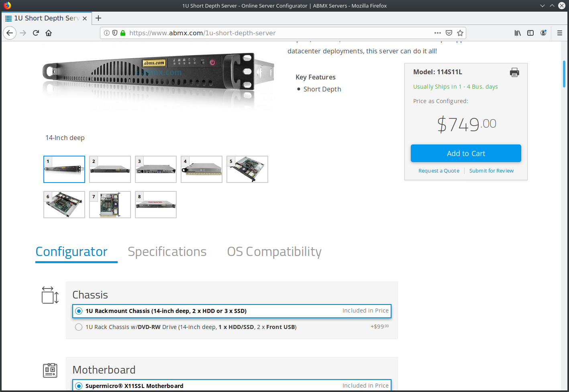Viewport: 569px width, 392px height.
Task: Print the configuration using printer icon
Action: 514,72
